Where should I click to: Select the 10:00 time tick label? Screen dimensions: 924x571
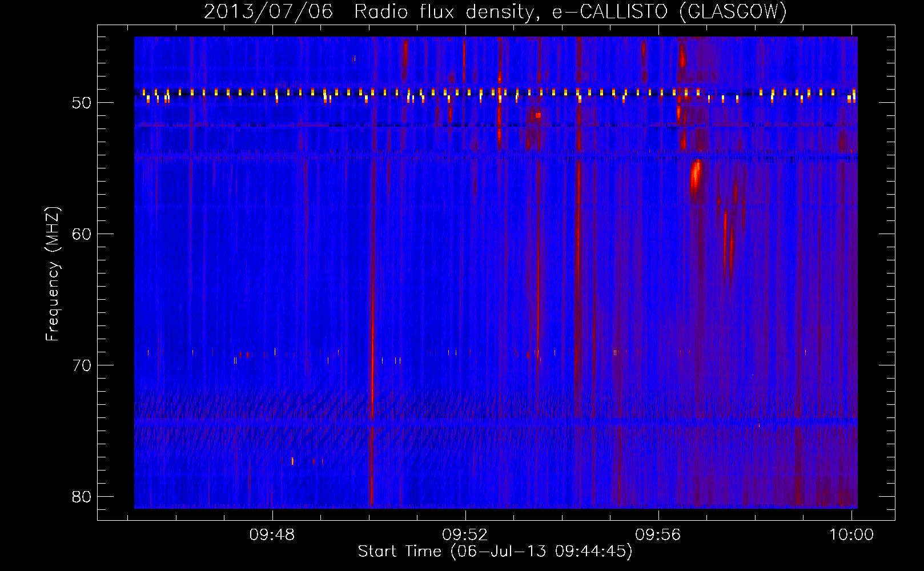click(x=851, y=535)
